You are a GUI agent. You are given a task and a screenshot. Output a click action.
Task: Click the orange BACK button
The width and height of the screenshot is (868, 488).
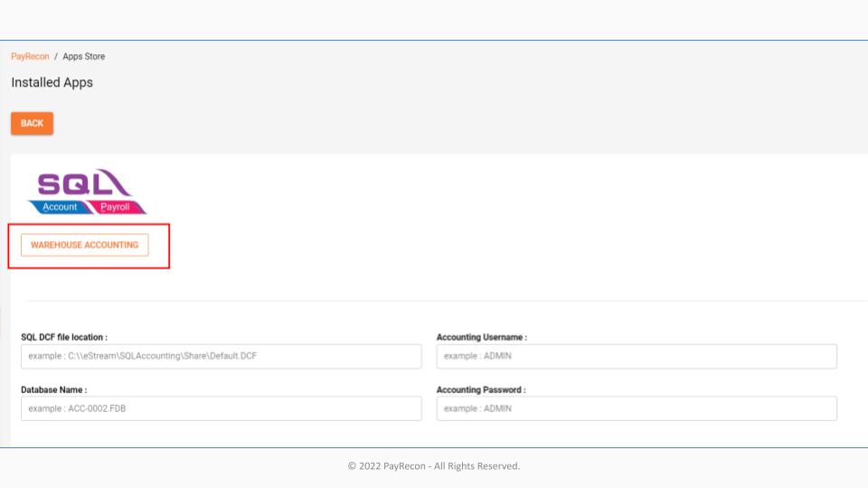(x=33, y=124)
